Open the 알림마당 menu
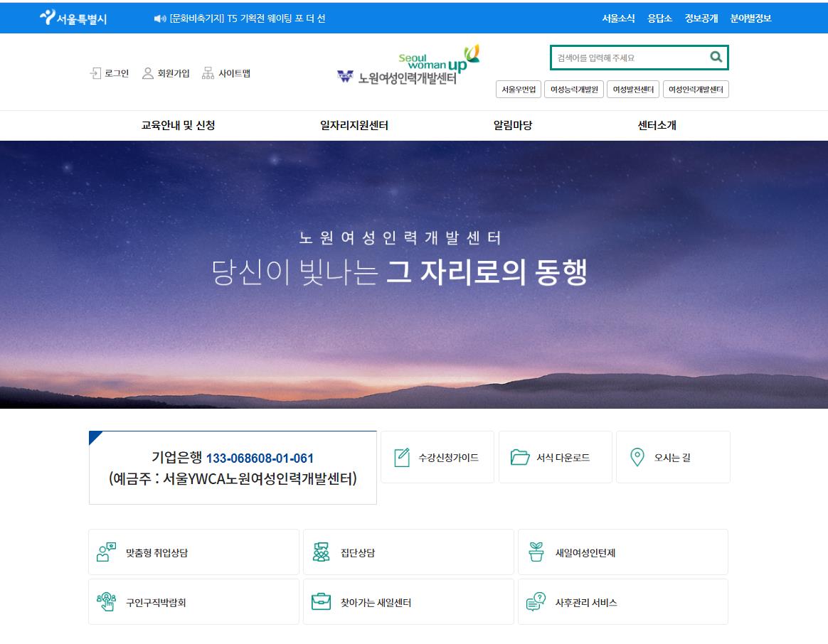This screenshot has width=828, height=644. click(513, 126)
